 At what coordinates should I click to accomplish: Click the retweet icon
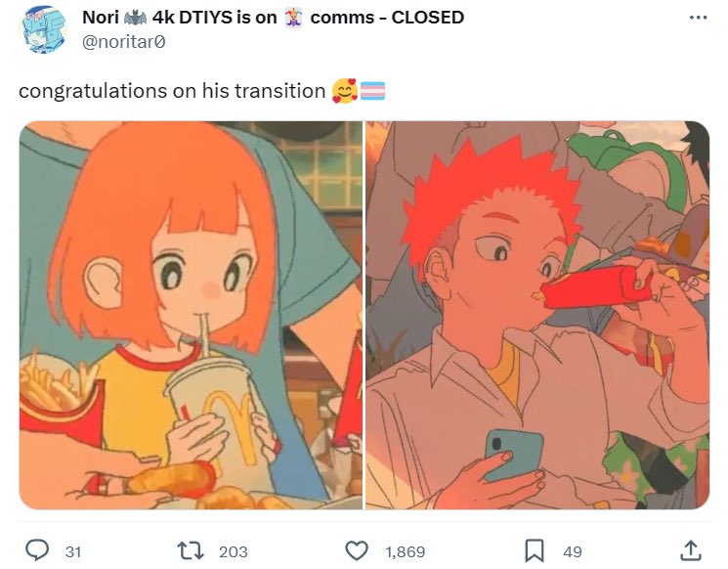point(191,550)
